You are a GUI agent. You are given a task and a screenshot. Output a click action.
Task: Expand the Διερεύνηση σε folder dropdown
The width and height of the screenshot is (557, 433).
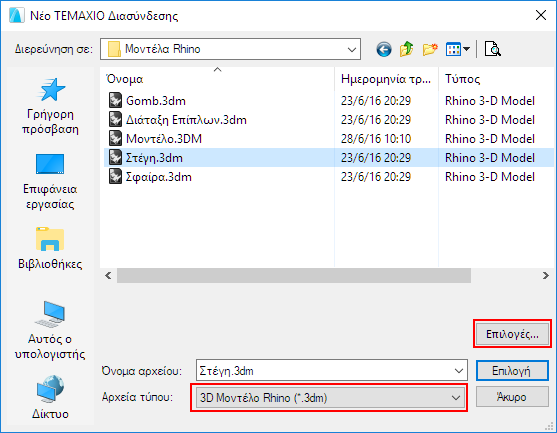pos(352,49)
